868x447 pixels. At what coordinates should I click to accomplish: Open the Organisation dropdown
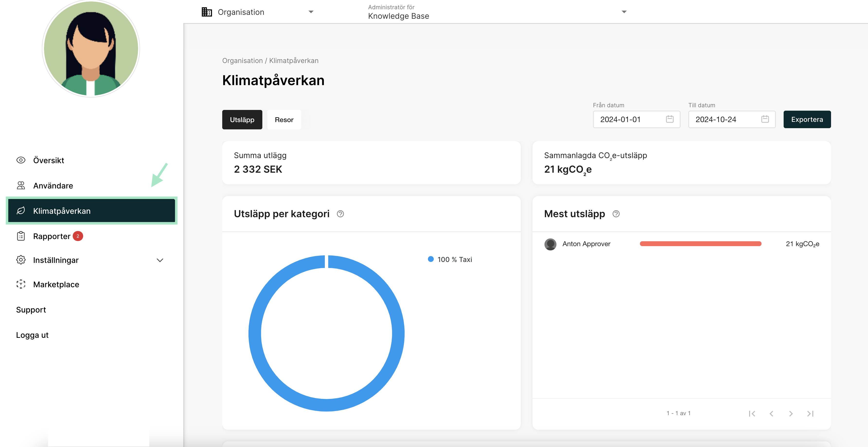(x=258, y=12)
